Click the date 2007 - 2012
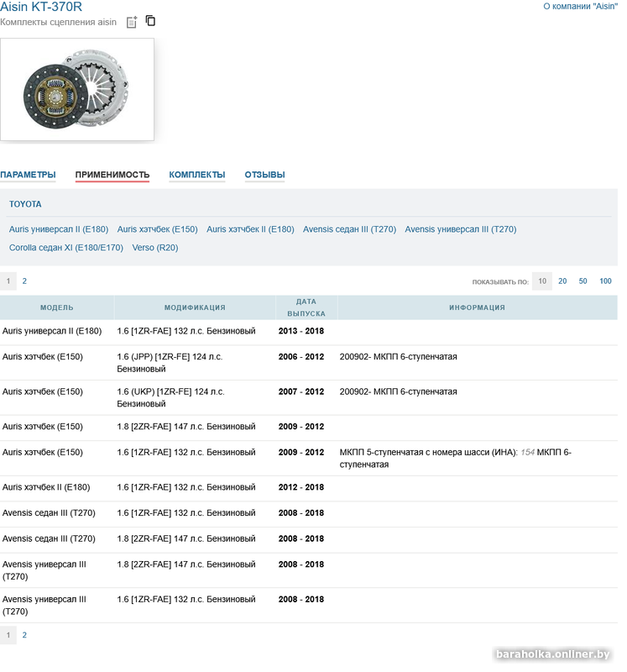 [301, 391]
